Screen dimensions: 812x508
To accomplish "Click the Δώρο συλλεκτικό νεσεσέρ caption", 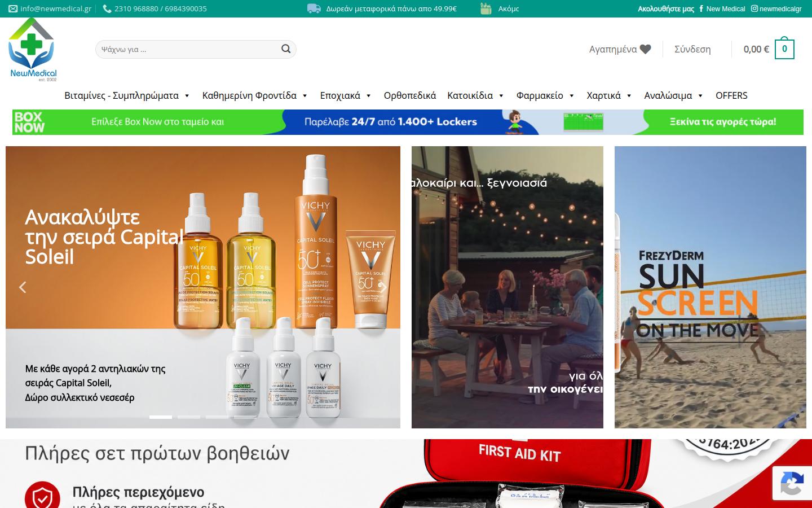I will pos(80,397).
